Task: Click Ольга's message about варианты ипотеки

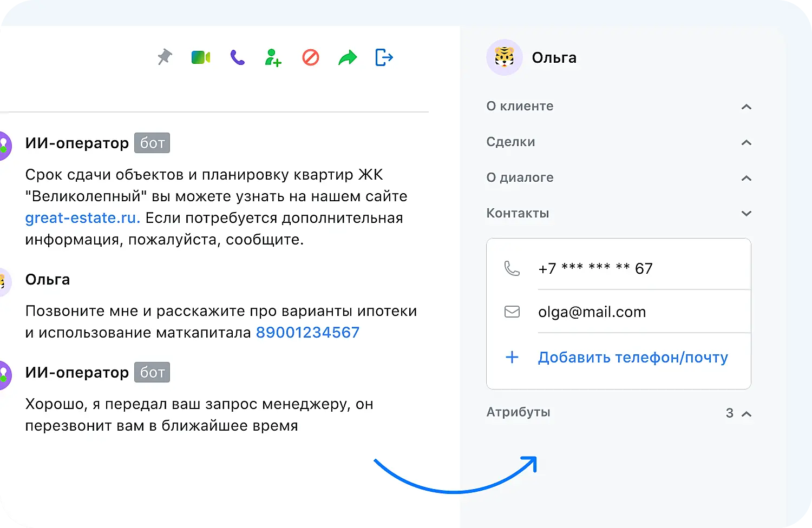Action: 221,321
